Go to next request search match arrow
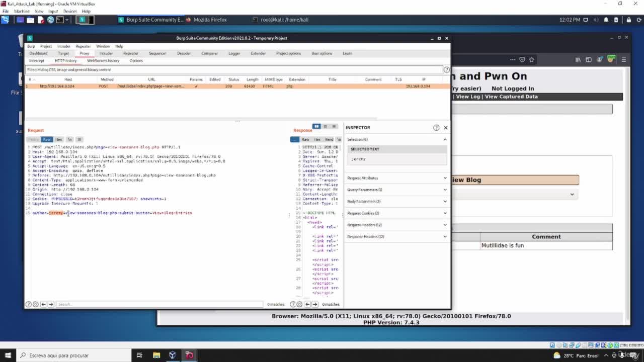 51,304
